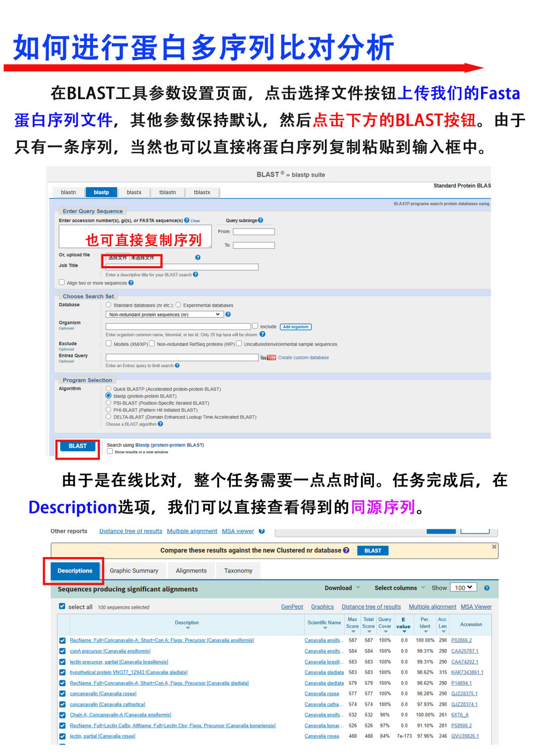Open the Graphic Summary tab
This screenshot has width=534, height=756.
tap(134, 570)
